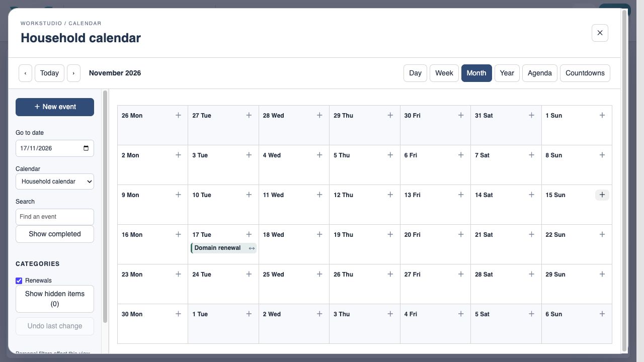Click plus icon for 1 Sun November

(x=602, y=116)
